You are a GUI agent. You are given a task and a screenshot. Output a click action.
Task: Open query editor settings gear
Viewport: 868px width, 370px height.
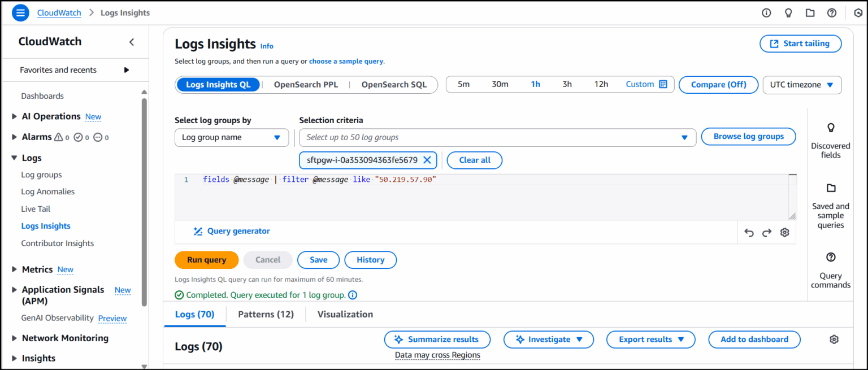pyautogui.click(x=785, y=232)
